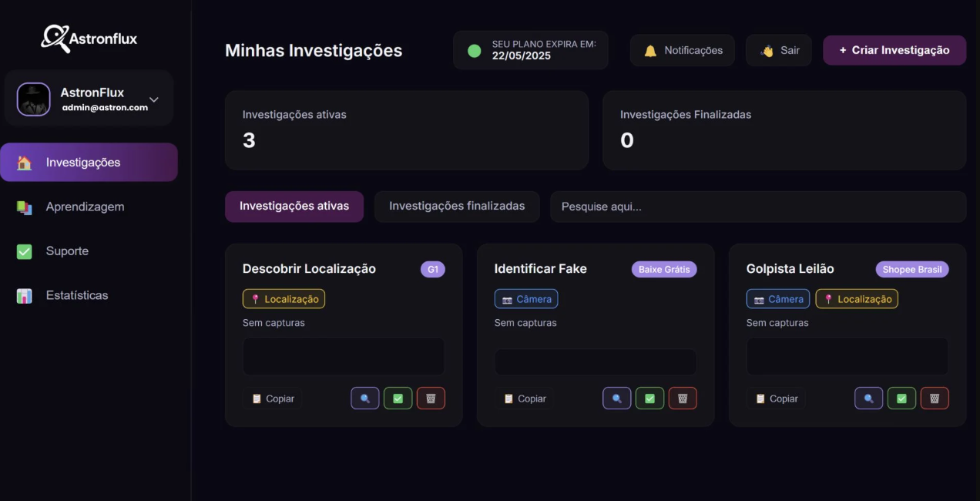
Task: Copy the Golpista Leilão link
Action: click(x=777, y=398)
